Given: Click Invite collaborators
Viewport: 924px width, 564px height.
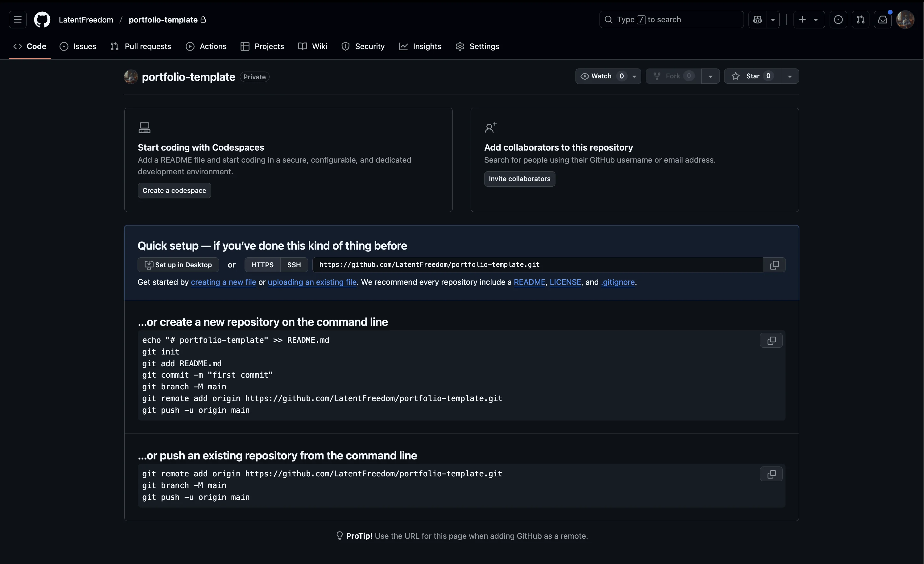Looking at the screenshot, I should click(x=519, y=179).
